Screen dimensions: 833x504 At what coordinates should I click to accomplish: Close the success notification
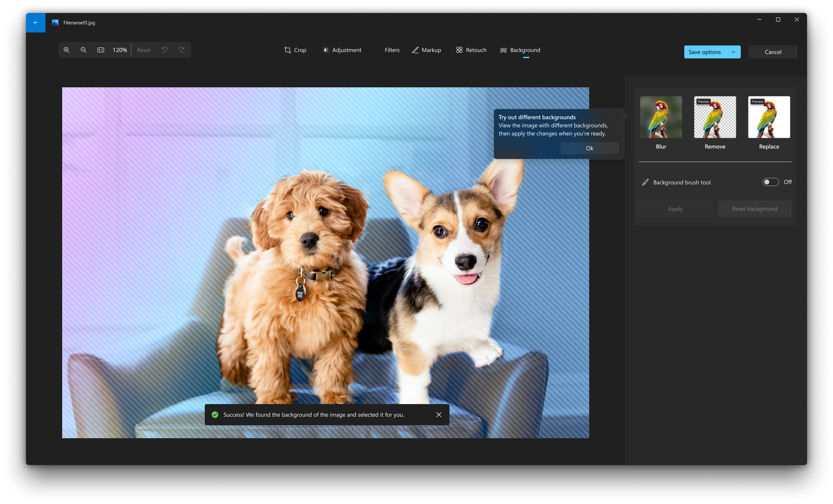pos(438,415)
